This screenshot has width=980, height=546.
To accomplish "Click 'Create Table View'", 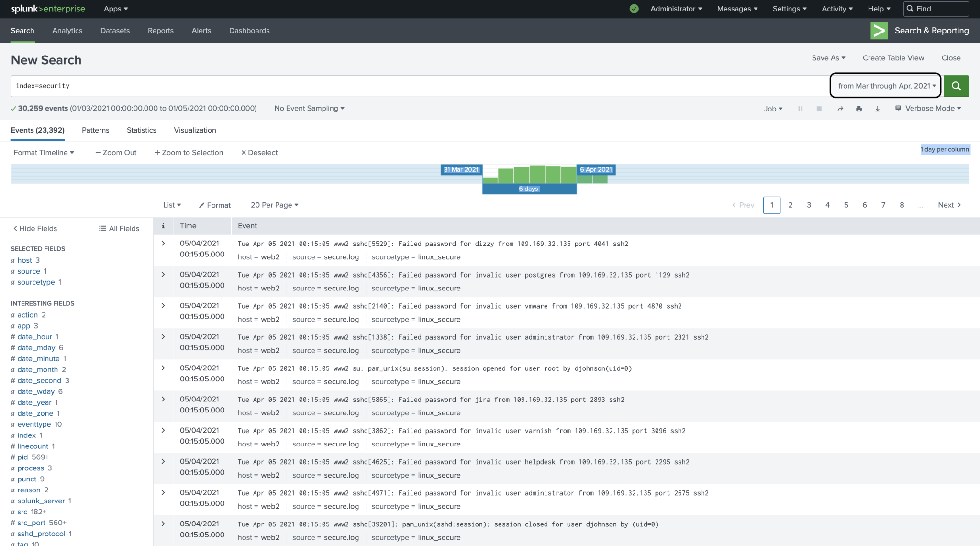I will click(x=893, y=58).
